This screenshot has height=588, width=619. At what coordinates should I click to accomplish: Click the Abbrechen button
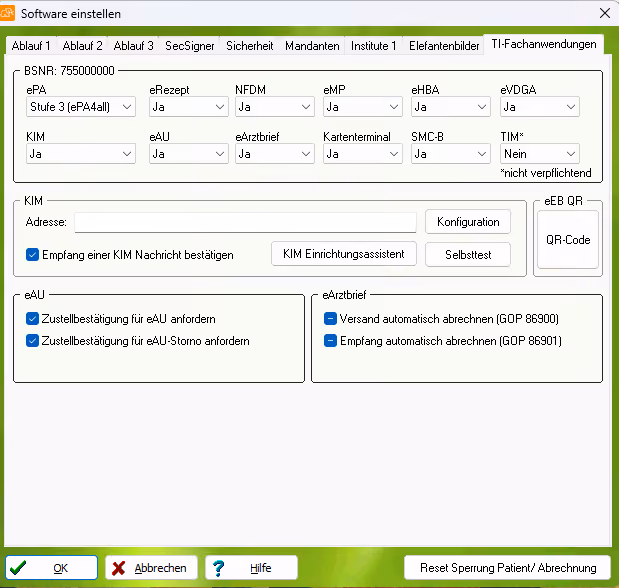tap(151, 568)
